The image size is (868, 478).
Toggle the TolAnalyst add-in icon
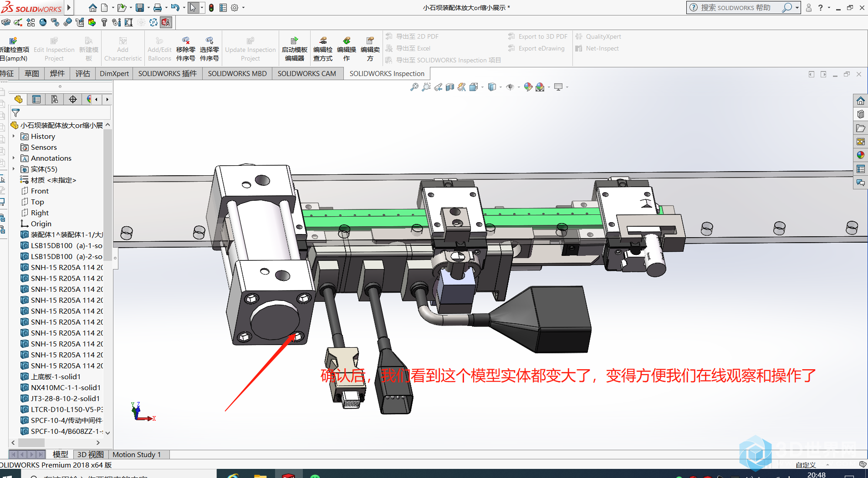click(129, 22)
